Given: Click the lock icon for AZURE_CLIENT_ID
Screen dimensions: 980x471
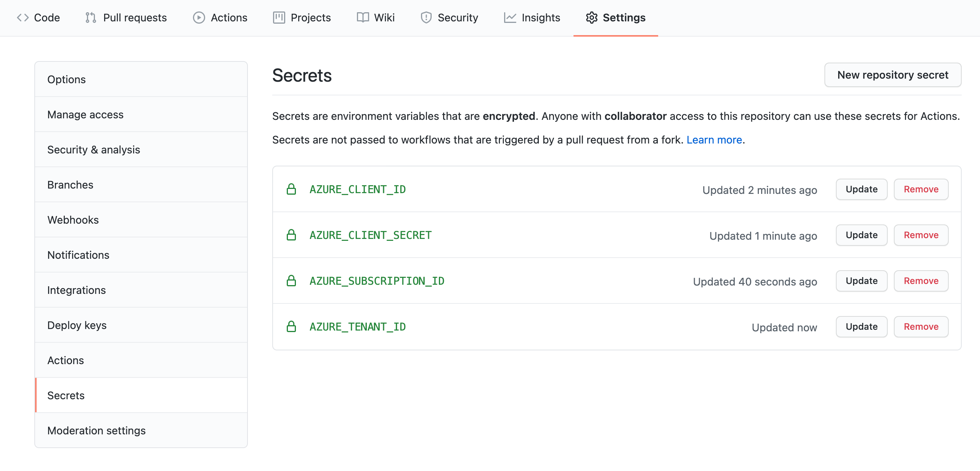Looking at the screenshot, I should tap(291, 189).
